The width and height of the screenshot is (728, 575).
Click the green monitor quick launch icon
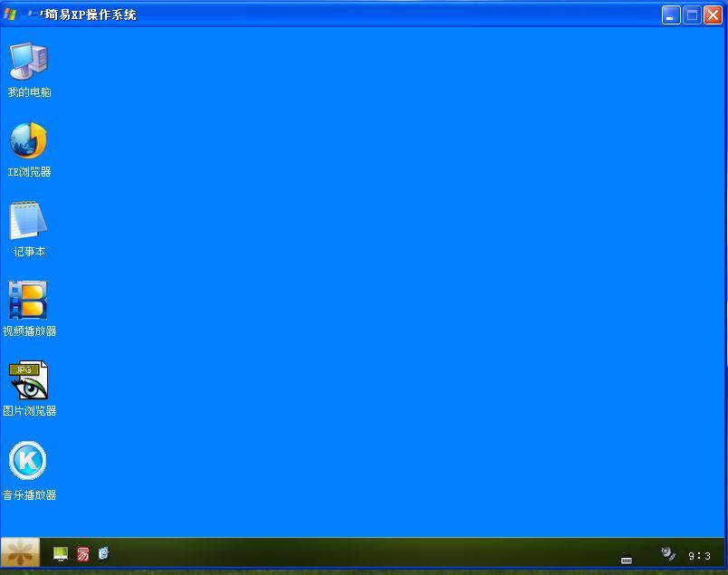click(x=61, y=553)
